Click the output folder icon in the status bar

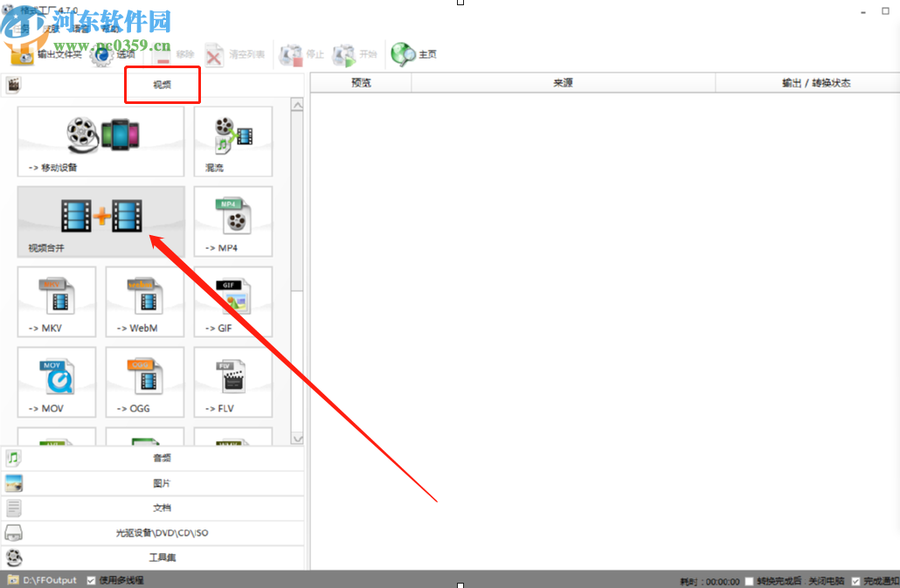pos(13,580)
